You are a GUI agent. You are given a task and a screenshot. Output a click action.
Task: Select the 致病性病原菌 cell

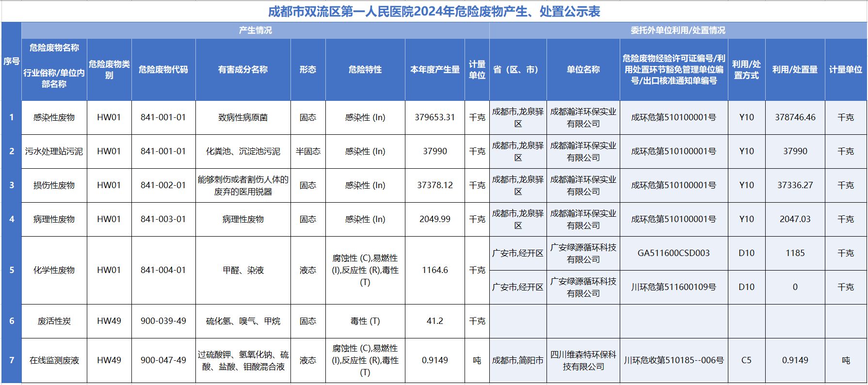point(243,117)
